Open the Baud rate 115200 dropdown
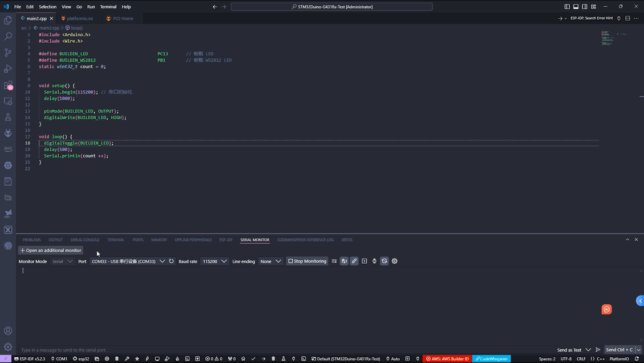The width and height of the screenshot is (644, 363). 214,261
